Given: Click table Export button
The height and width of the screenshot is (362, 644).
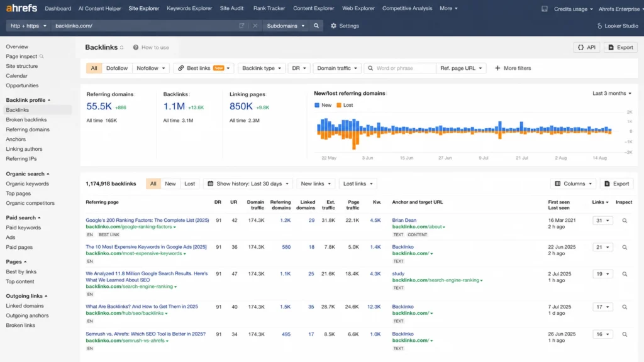Looking at the screenshot, I should (x=616, y=184).
